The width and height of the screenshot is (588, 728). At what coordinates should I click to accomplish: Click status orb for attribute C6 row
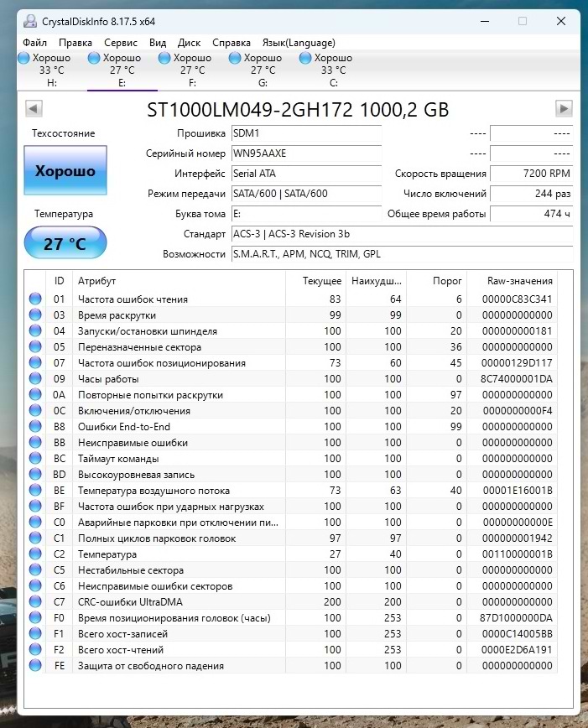click(35, 585)
